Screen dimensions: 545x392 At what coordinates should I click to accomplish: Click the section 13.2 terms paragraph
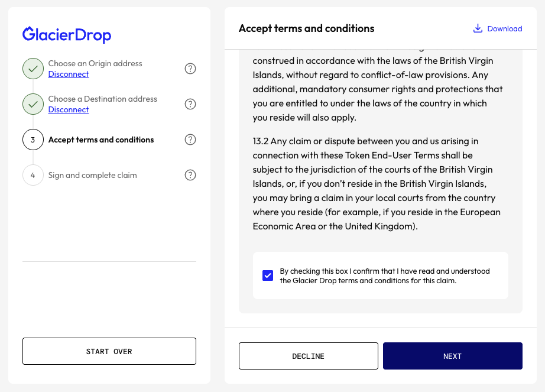coord(376,183)
